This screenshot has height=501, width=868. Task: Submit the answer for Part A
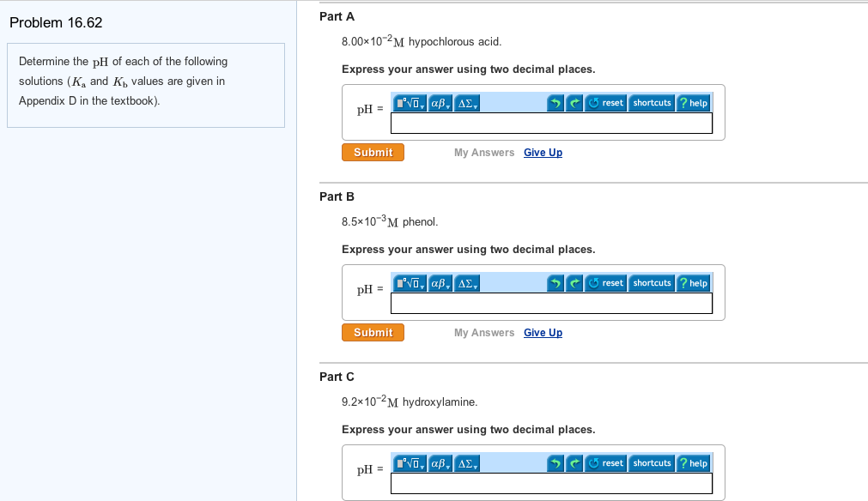tap(373, 152)
